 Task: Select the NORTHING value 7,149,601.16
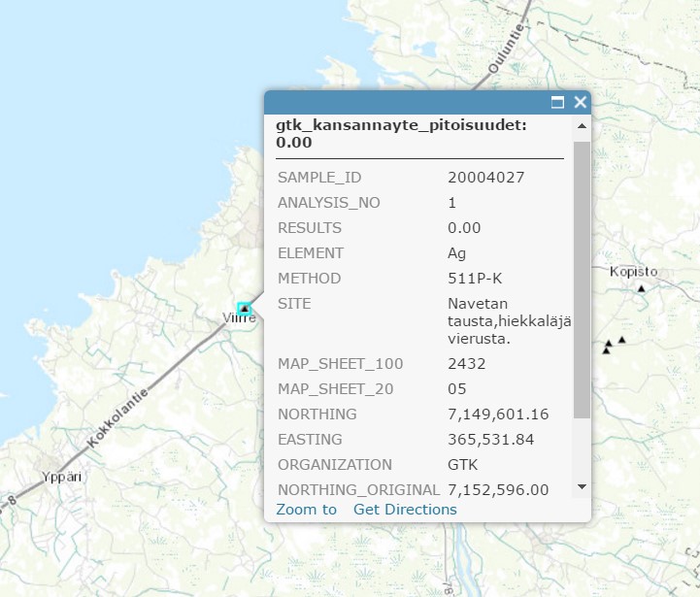point(498,415)
